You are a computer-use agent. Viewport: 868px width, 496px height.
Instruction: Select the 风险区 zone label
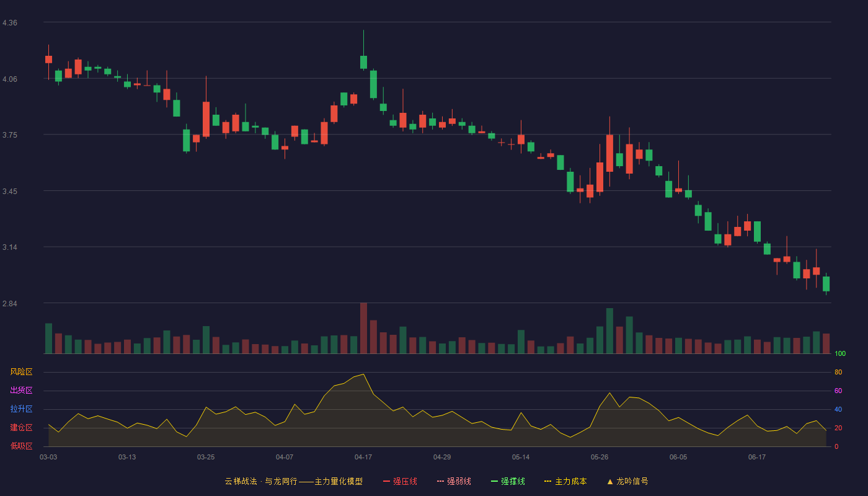(21, 372)
